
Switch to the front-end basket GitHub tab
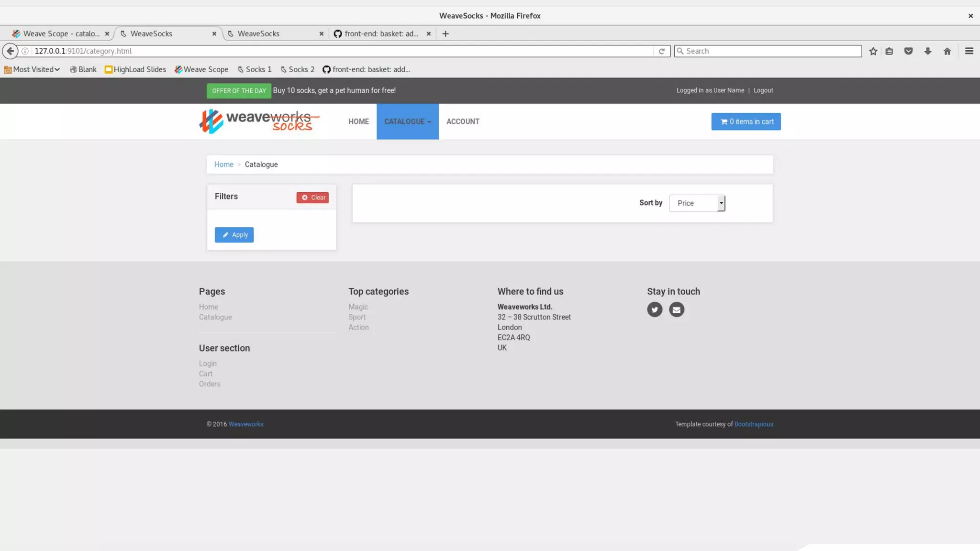381,33
